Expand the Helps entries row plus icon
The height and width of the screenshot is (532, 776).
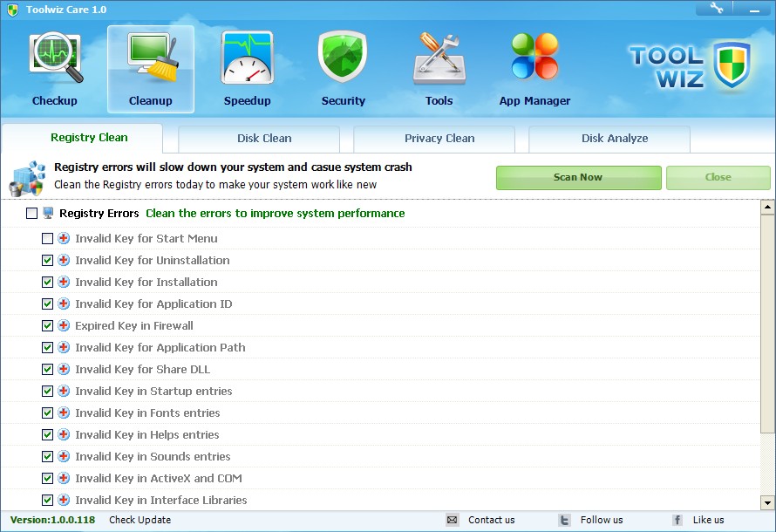(64, 434)
